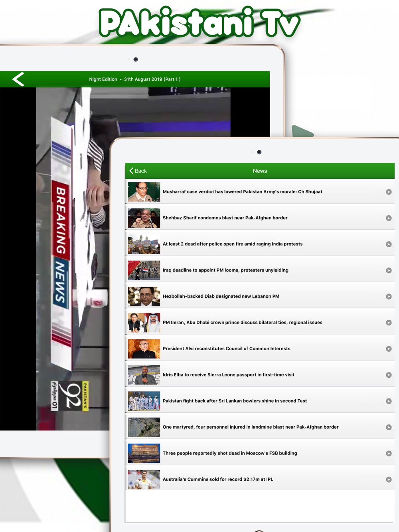Select thumbnail of Musharraf case verdict article
The width and height of the screenshot is (399, 532).
pyautogui.click(x=144, y=192)
